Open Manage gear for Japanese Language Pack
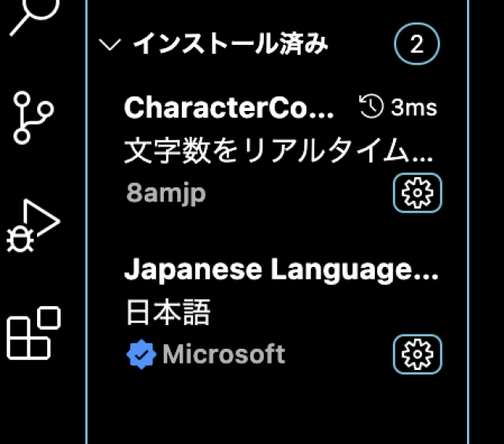 tap(417, 354)
